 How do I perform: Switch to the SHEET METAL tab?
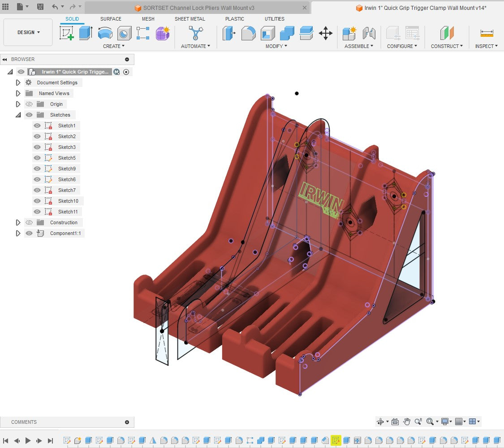click(x=190, y=19)
